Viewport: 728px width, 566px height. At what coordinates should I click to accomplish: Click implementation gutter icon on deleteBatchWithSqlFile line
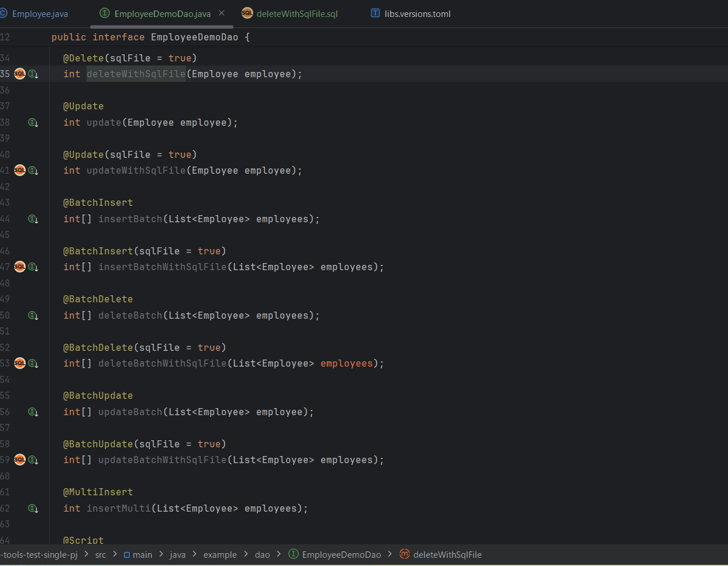pos(33,363)
